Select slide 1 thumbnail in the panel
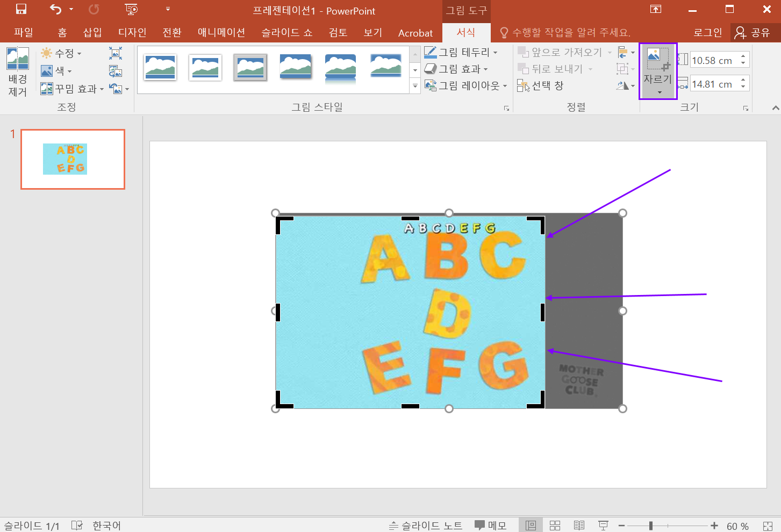 (x=73, y=159)
